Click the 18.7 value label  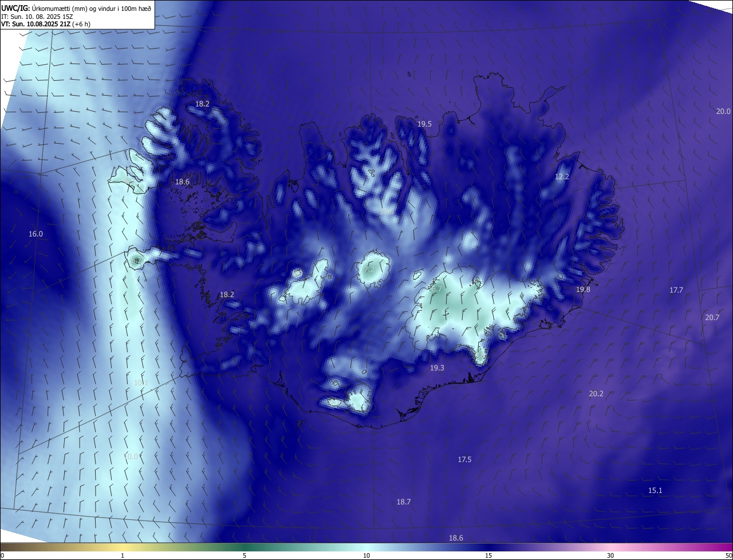tap(404, 502)
